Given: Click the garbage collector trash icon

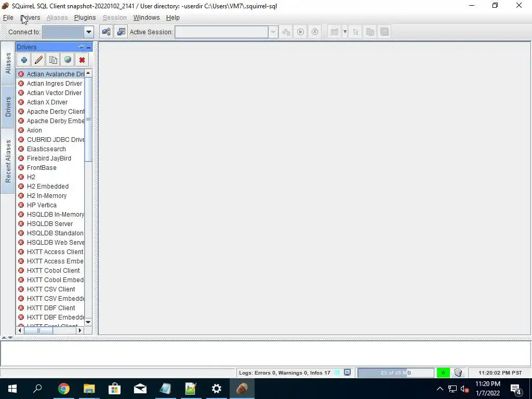Looking at the screenshot, I should click(458, 373).
